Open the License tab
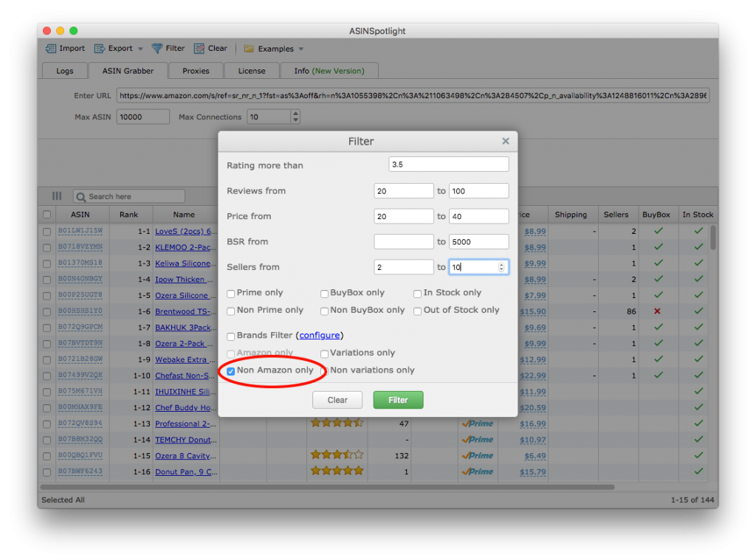The width and height of the screenshot is (756, 560). [x=251, y=71]
